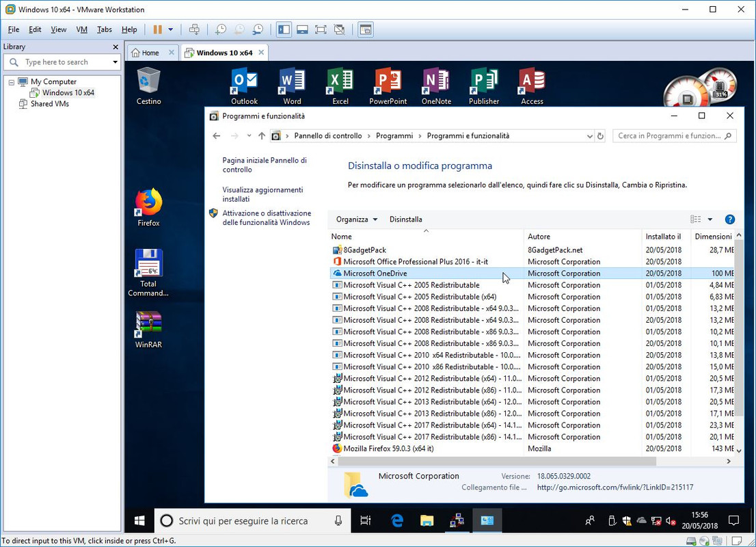Viewport: 756px width, 547px height.
Task: Open the taskbar Task View icon
Action: (366, 520)
